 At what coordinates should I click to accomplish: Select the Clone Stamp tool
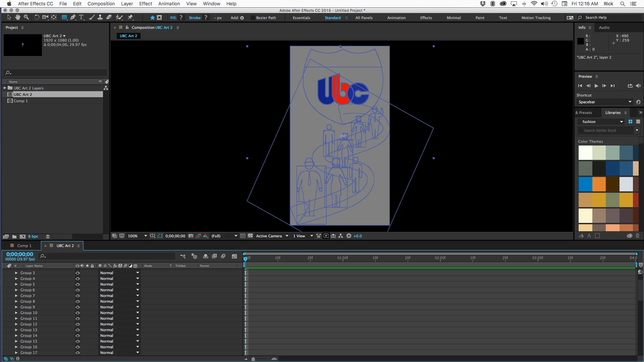click(100, 17)
